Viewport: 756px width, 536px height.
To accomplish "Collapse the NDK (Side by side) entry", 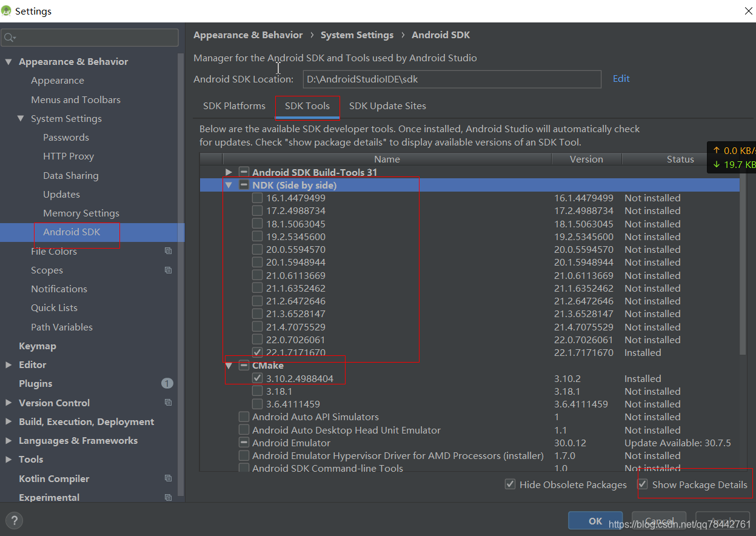I will (229, 184).
